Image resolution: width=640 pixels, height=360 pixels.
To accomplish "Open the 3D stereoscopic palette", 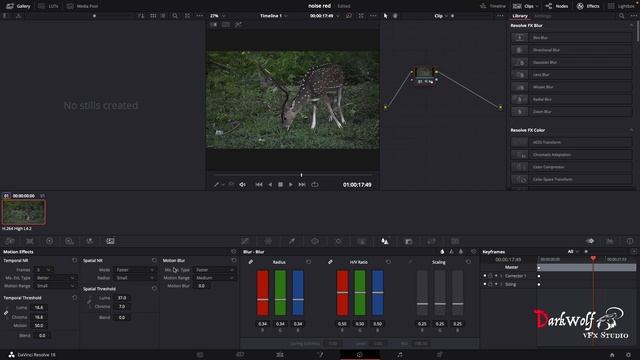I will pos(455,241).
